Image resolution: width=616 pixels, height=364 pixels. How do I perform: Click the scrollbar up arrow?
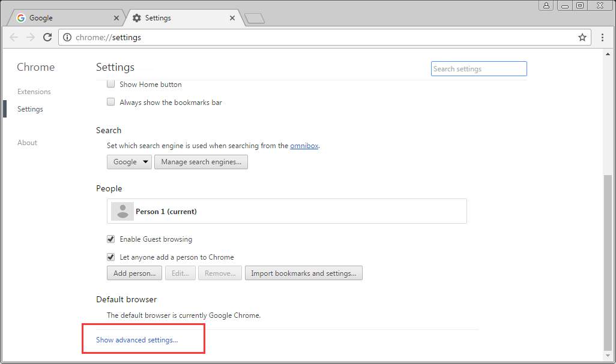coord(608,54)
